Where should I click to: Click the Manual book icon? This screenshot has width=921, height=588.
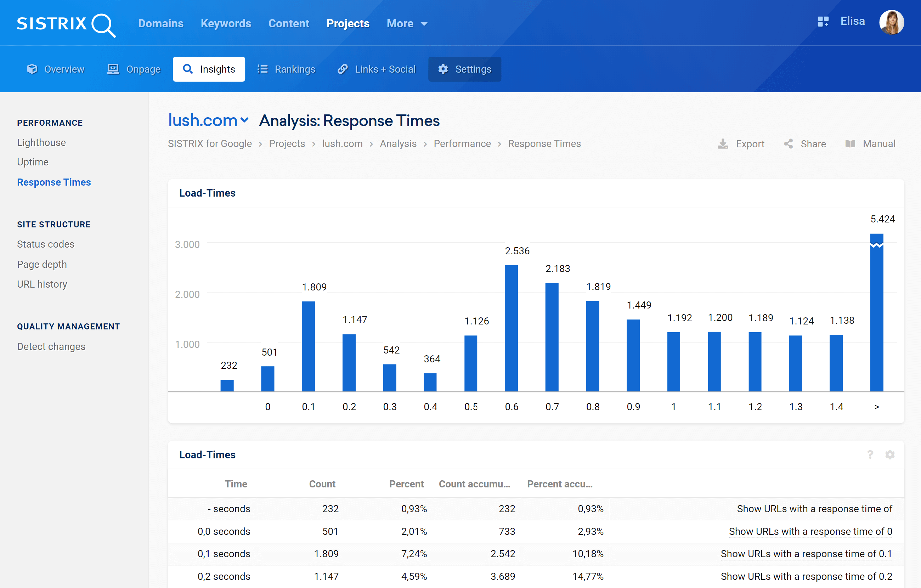(x=850, y=144)
